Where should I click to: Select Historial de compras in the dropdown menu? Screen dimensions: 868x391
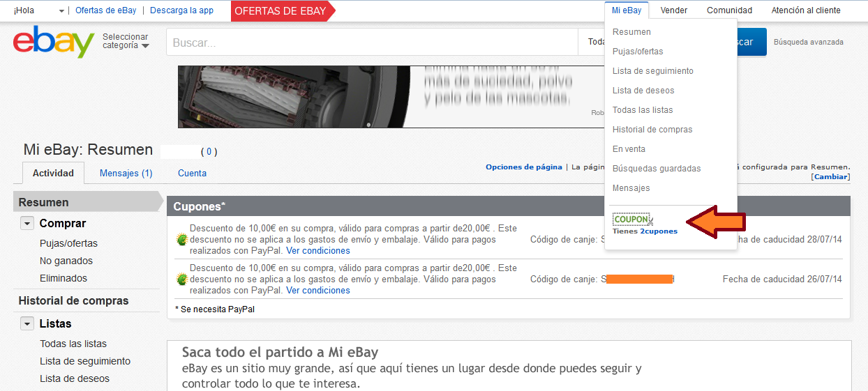652,130
